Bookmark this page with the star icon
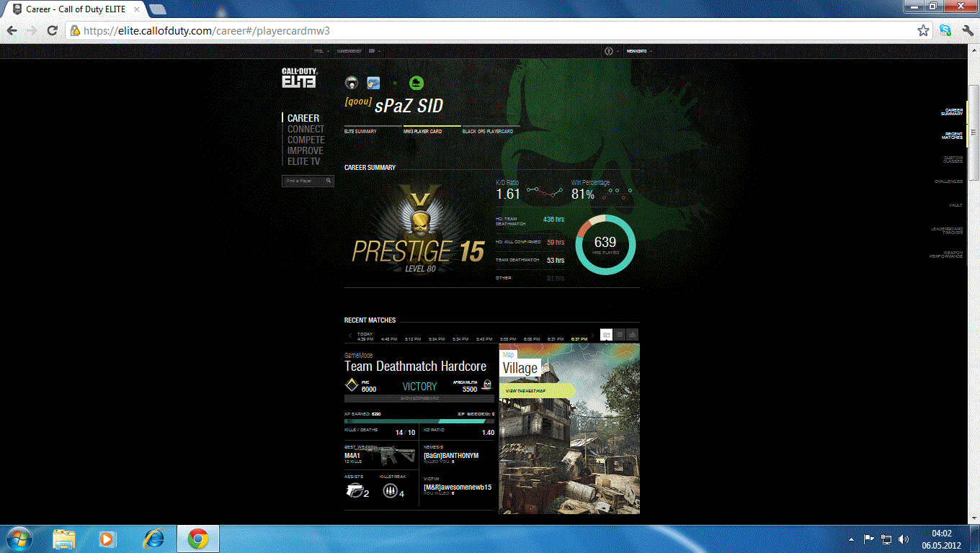 pos(923,31)
